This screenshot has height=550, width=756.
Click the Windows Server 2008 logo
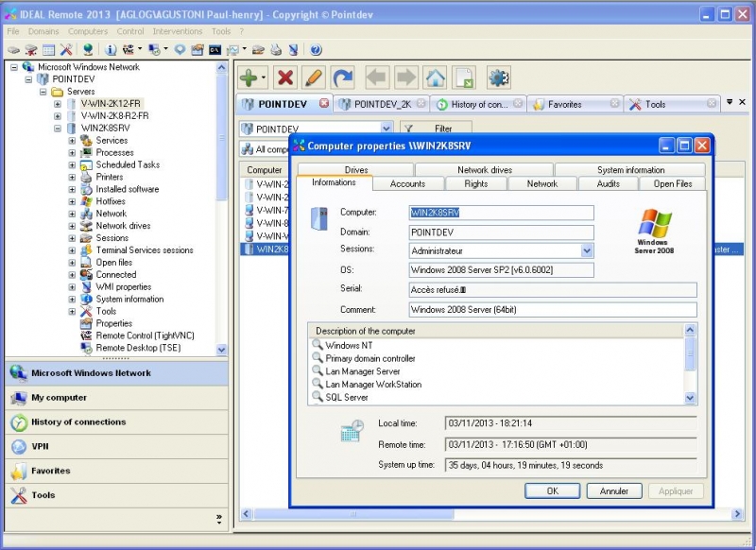coord(654,232)
